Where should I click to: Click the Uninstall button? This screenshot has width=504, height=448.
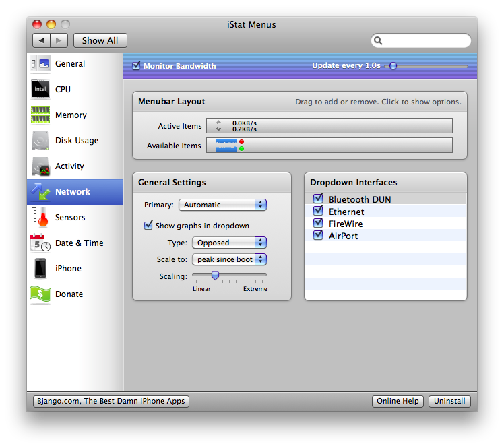[x=449, y=401]
